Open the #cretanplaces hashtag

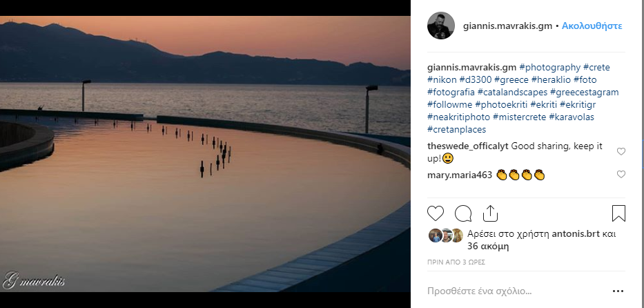pyautogui.click(x=456, y=129)
